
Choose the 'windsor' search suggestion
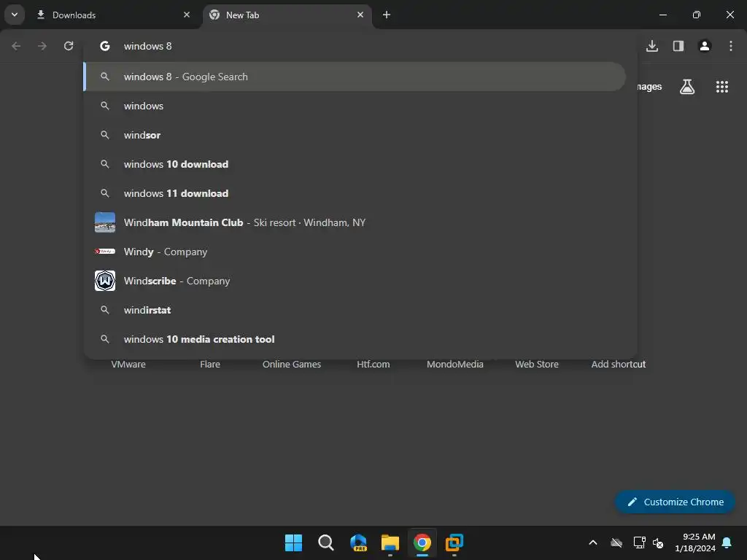[355, 135]
